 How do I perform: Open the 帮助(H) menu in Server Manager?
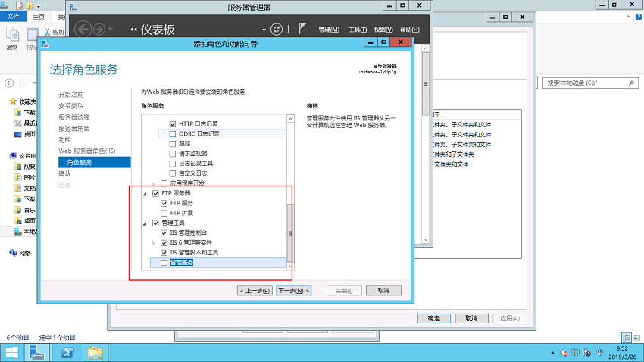coord(409,30)
